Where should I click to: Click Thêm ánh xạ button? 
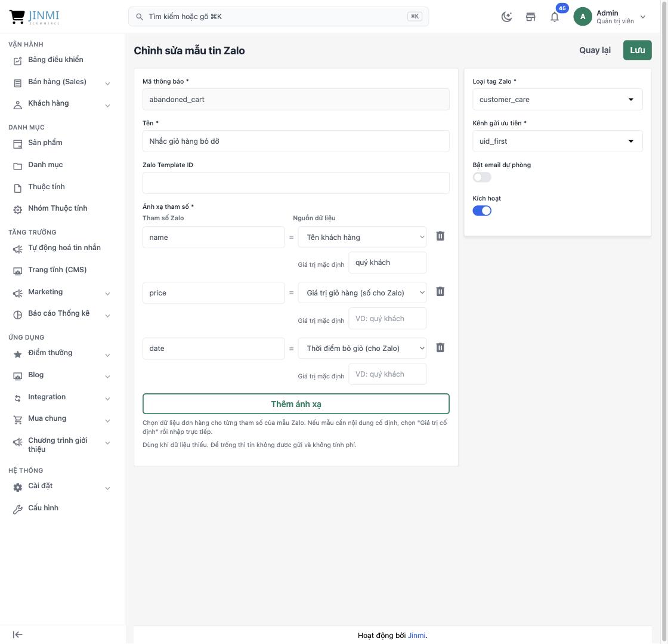[296, 403]
